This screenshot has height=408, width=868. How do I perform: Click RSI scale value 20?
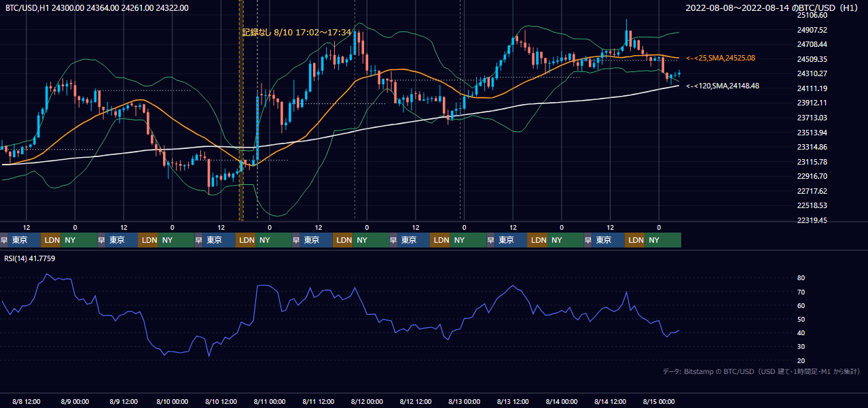coord(801,360)
